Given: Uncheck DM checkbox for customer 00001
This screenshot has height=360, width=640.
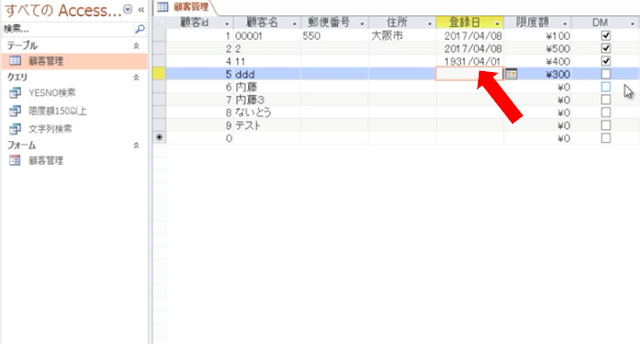Looking at the screenshot, I should [x=606, y=36].
